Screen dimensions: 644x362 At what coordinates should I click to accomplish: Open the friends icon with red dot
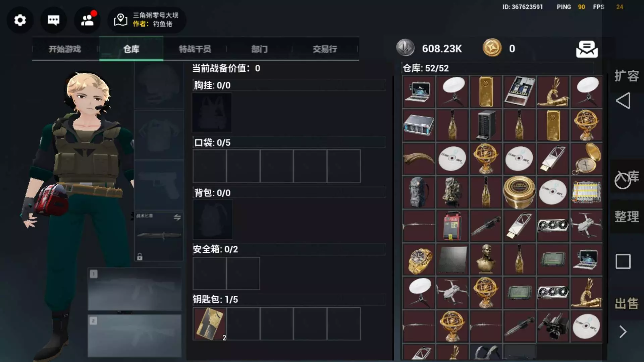(x=88, y=20)
